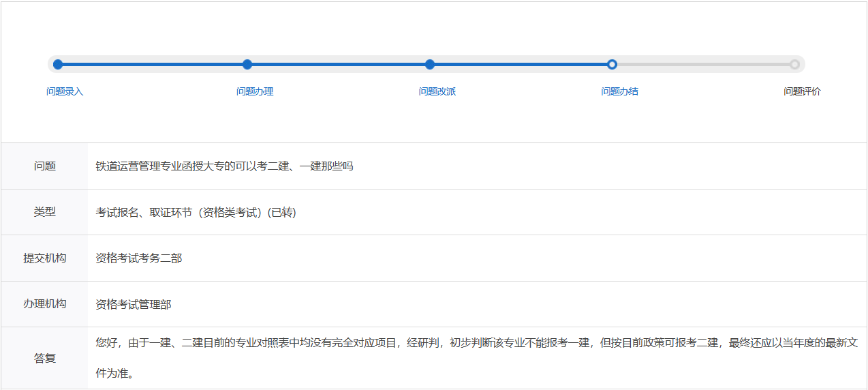The width and height of the screenshot is (868, 390).
Task: Click the 问题办结 step label text
Action: click(x=619, y=91)
